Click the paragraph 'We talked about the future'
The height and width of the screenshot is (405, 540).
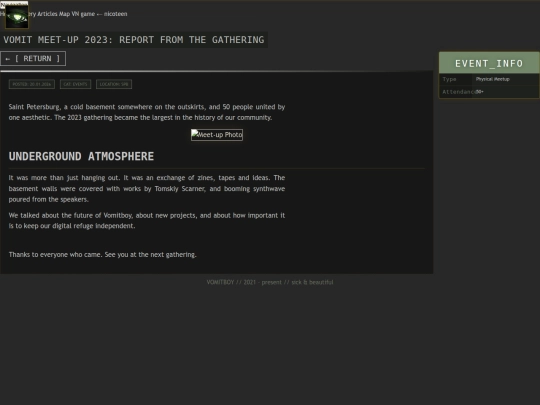point(147,220)
